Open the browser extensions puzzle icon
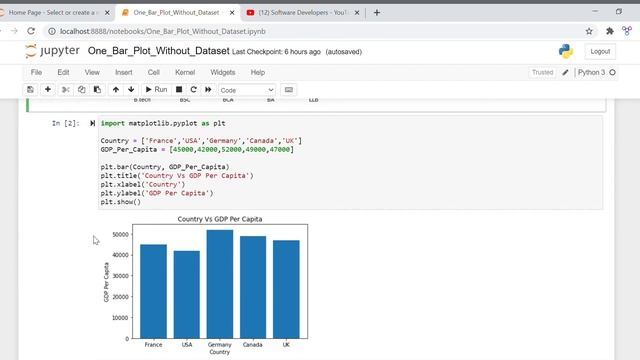Screen dimensions: 640x360 (610, 31)
